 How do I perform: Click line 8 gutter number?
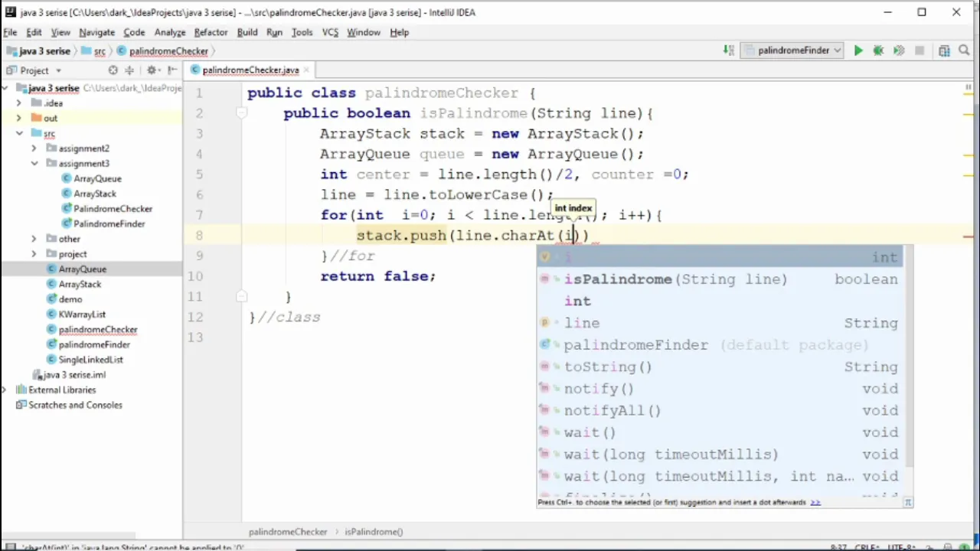199,236
